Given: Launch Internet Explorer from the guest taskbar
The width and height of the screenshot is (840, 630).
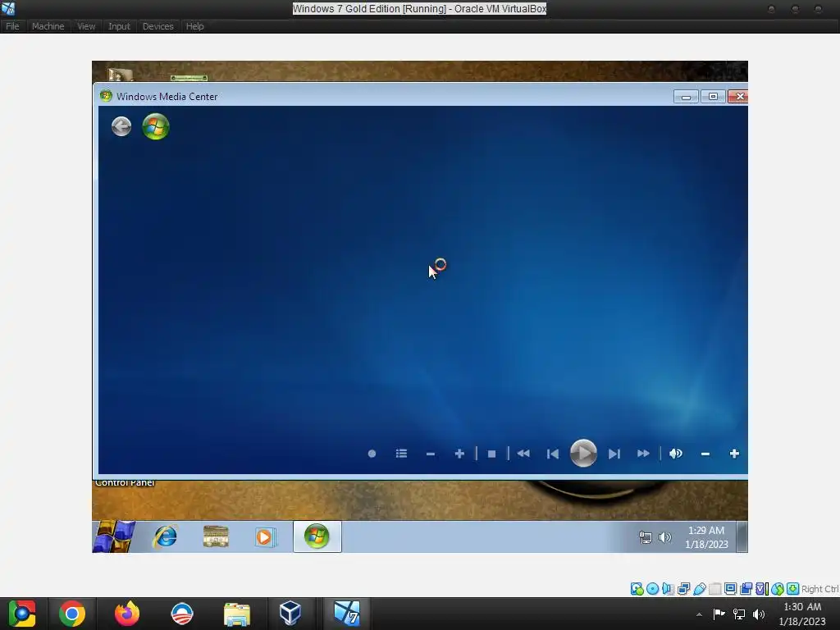Looking at the screenshot, I should click(x=165, y=536).
